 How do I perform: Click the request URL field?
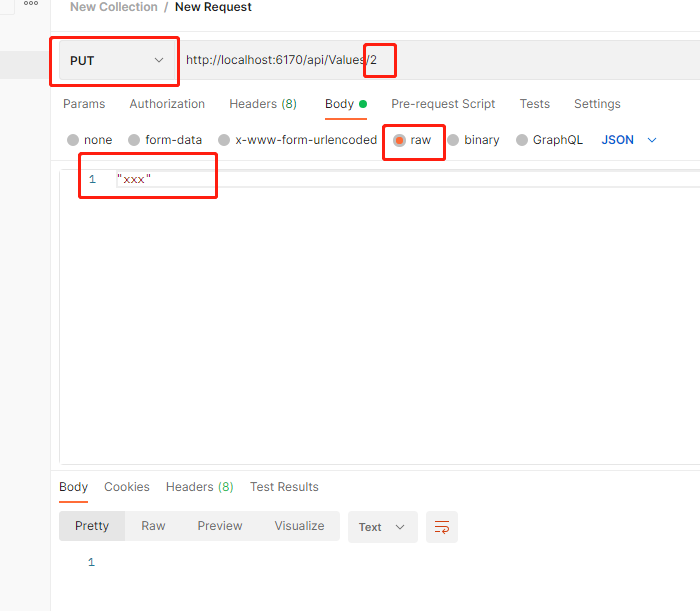pyautogui.click(x=440, y=60)
